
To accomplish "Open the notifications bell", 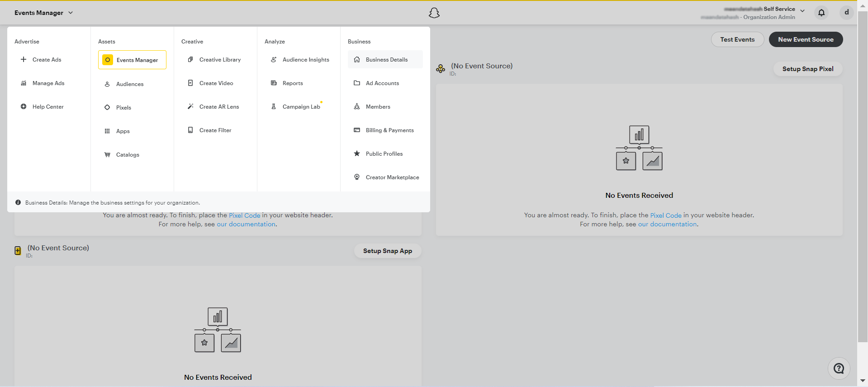I will [821, 13].
